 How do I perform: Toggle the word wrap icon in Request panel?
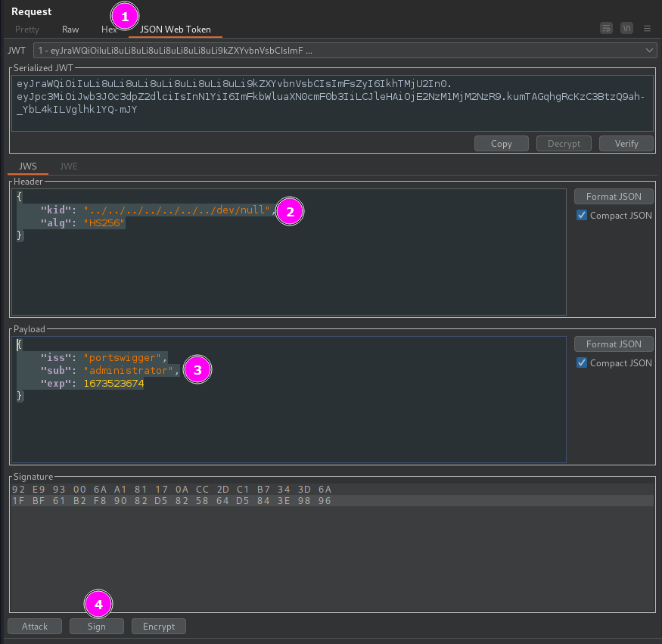coord(606,28)
